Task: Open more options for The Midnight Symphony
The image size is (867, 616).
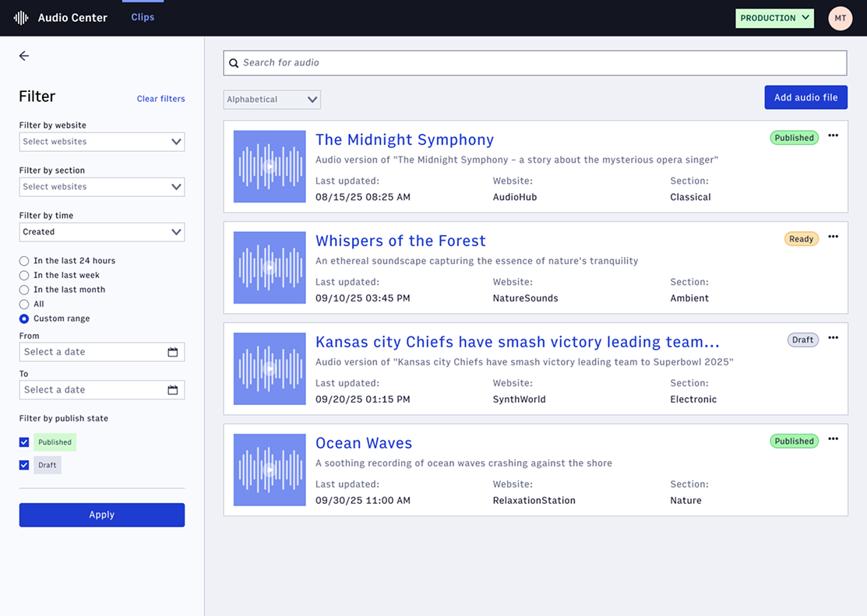Action: (834, 136)
